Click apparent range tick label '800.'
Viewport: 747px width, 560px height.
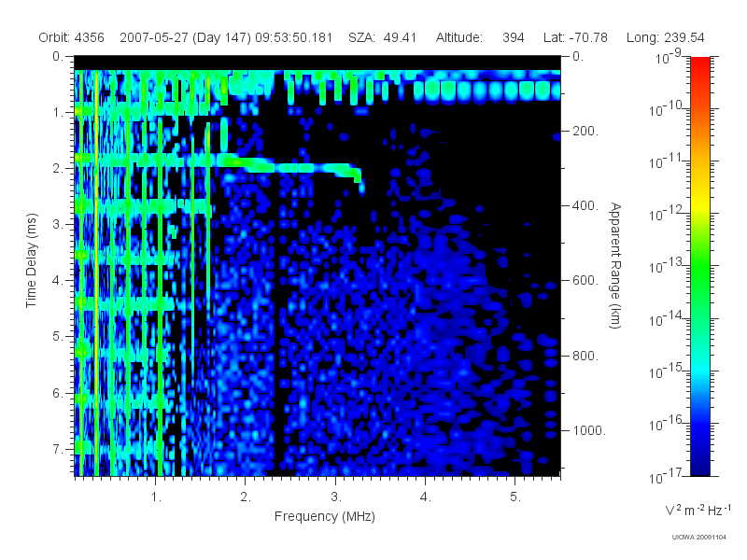tap(585, 356)
